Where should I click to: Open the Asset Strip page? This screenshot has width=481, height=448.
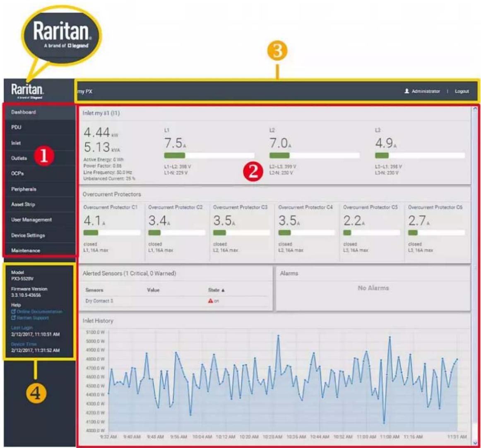click(x=40, y=205)
